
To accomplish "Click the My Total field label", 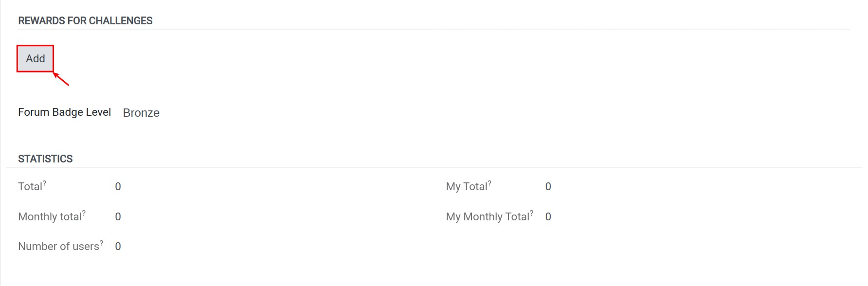I will [x=467, y=187].
